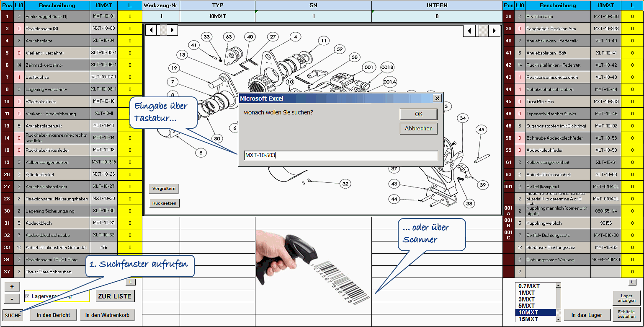Click the Vergrößern button

(x=164, y=188)
